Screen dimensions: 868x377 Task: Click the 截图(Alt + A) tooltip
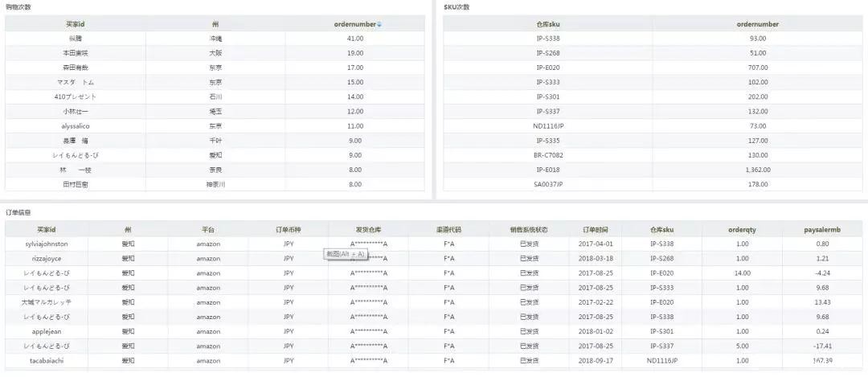click(x=346, y=254)
